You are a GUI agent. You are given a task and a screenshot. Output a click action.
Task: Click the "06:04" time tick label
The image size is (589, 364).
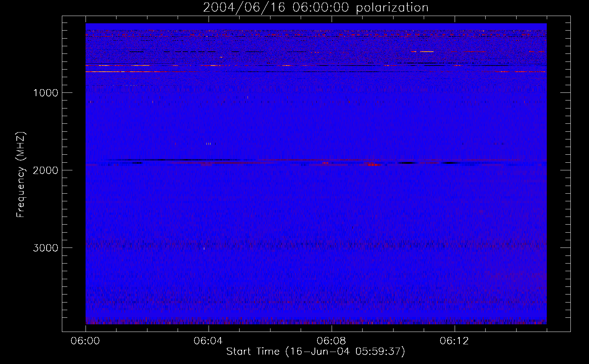point(208,341)
